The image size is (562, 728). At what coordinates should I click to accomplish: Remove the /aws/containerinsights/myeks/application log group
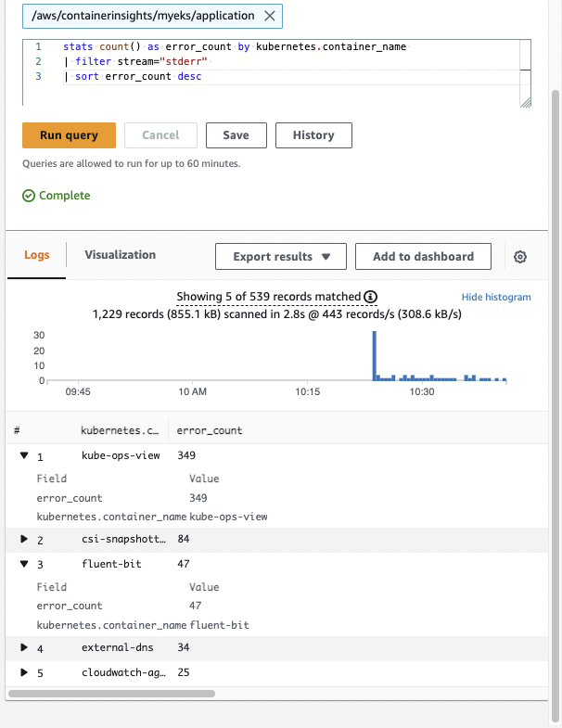(269, 16)
